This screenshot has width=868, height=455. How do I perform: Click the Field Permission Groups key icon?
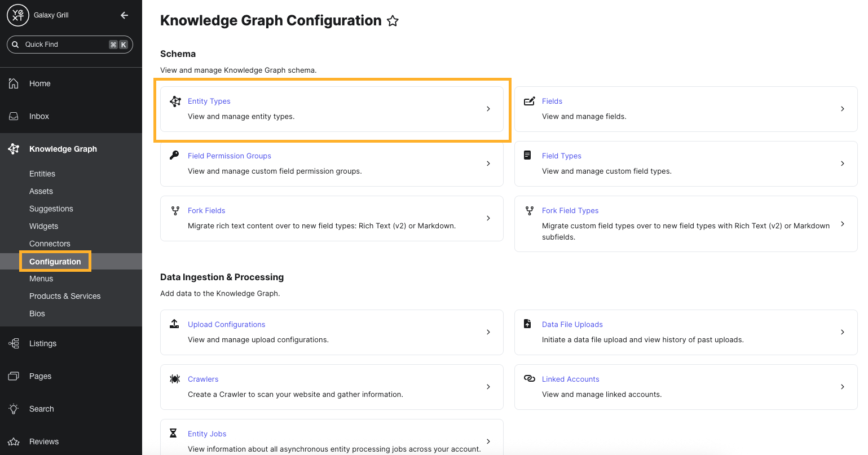click(x=175, y=156)
